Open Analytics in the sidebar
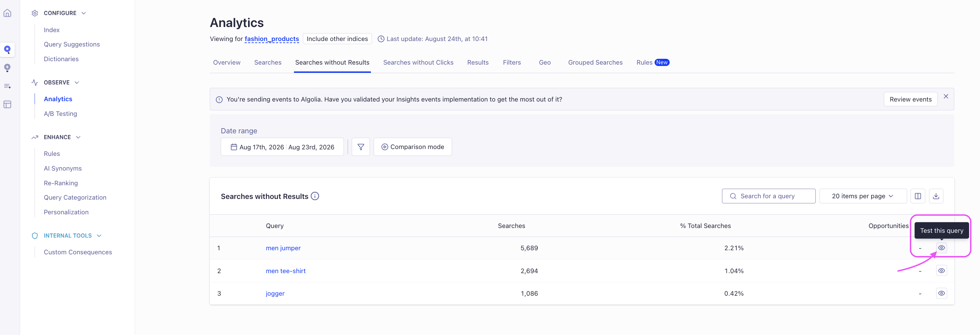The width and height of the screenshot is (980, 335). coord(58,99)
